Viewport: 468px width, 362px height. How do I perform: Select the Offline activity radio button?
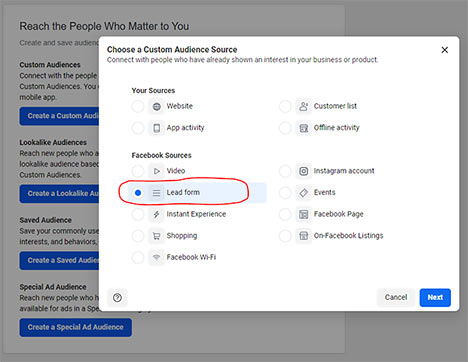[x=285, y=128]
